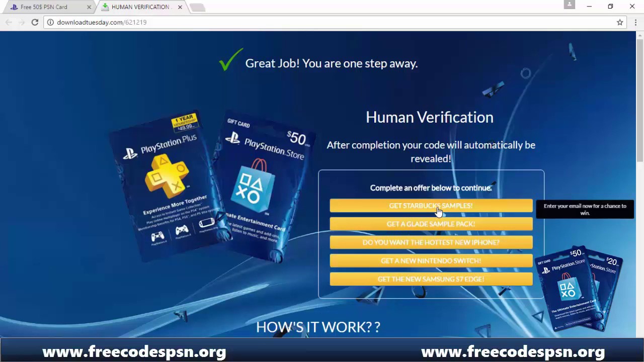Click 'Complete an offer below to continue.' text
644x362 pixels.
coord(431,188)
